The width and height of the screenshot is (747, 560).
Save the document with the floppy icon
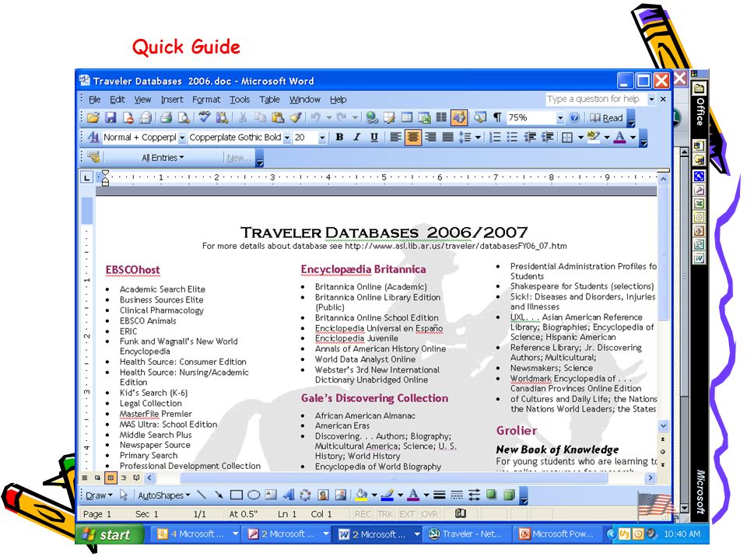(111, 117)
